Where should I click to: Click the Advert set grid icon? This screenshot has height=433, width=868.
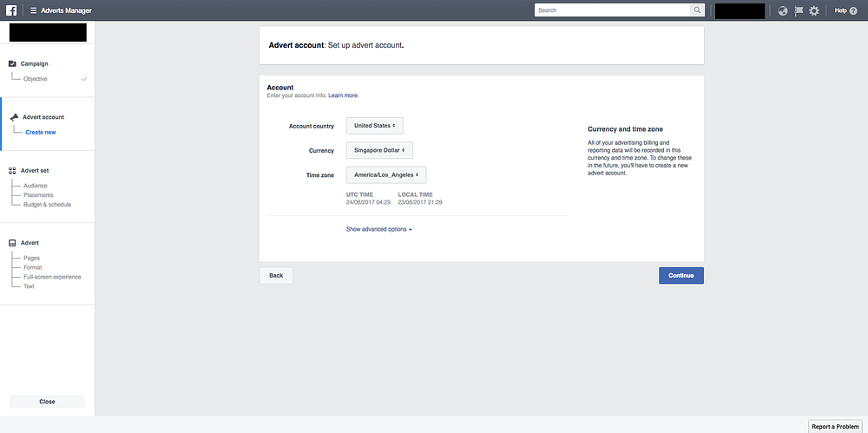pos(13,171)
